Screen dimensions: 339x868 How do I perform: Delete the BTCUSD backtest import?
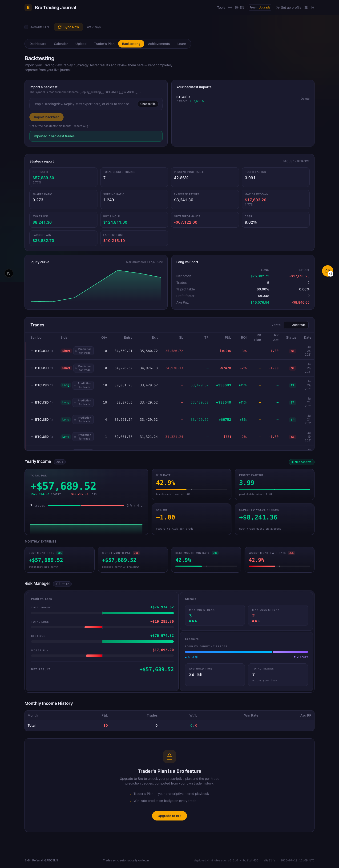tap(305, 99)
